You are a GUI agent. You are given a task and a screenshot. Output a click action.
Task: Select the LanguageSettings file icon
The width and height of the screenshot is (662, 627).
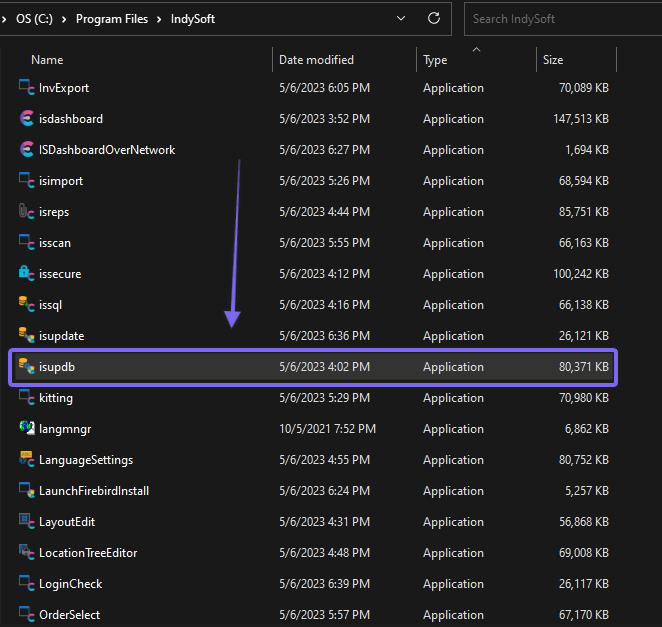[27, 460]
